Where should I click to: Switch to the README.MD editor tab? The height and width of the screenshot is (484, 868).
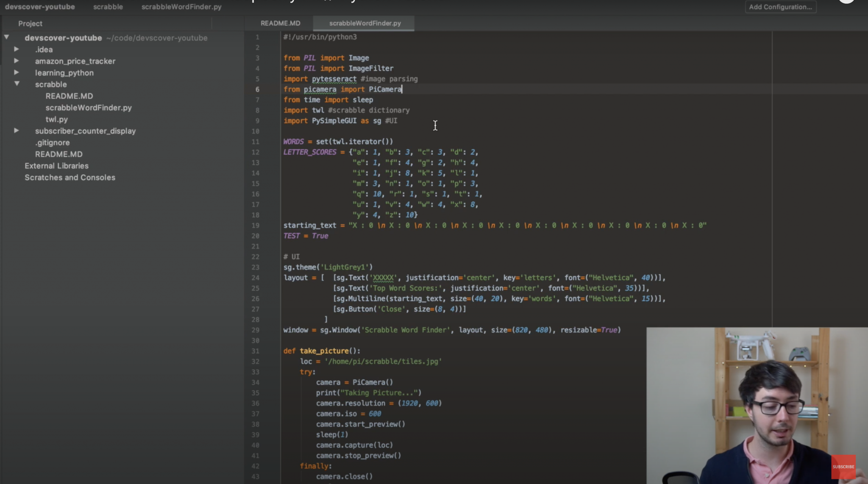coord(280,23)
